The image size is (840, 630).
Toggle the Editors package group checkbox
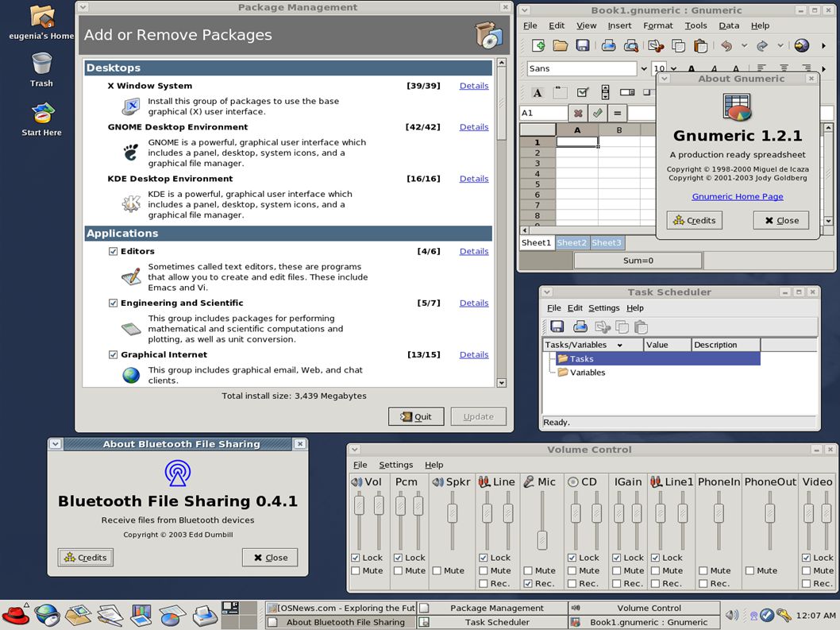[x=113, y=251]
